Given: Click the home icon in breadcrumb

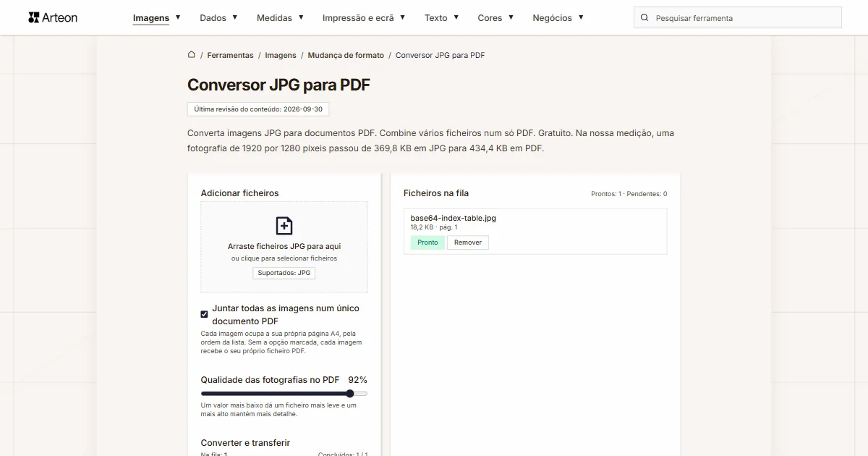Looking at the screenshot, I should [x=192, y=54].
